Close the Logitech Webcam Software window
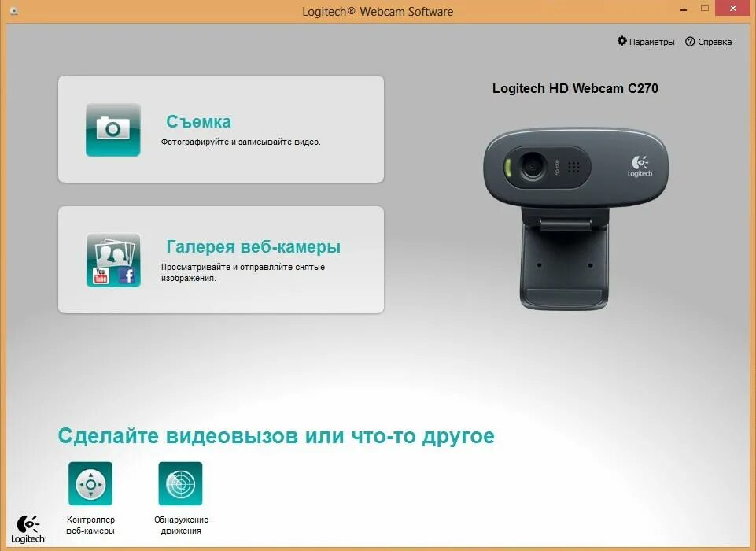The width and height of the screenshot is (756, 551). point(733,9)
